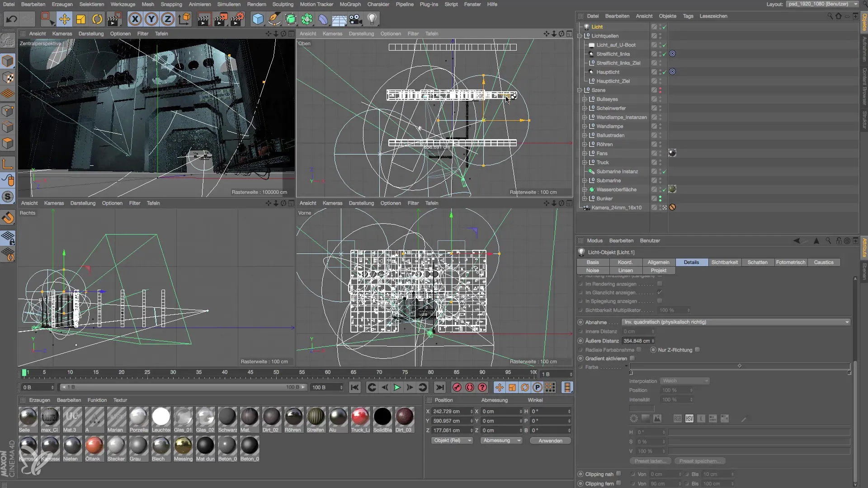Expand the Truck group
Image resolution: width=868 pixels, height=488 pixels.
tap(585, 162)
